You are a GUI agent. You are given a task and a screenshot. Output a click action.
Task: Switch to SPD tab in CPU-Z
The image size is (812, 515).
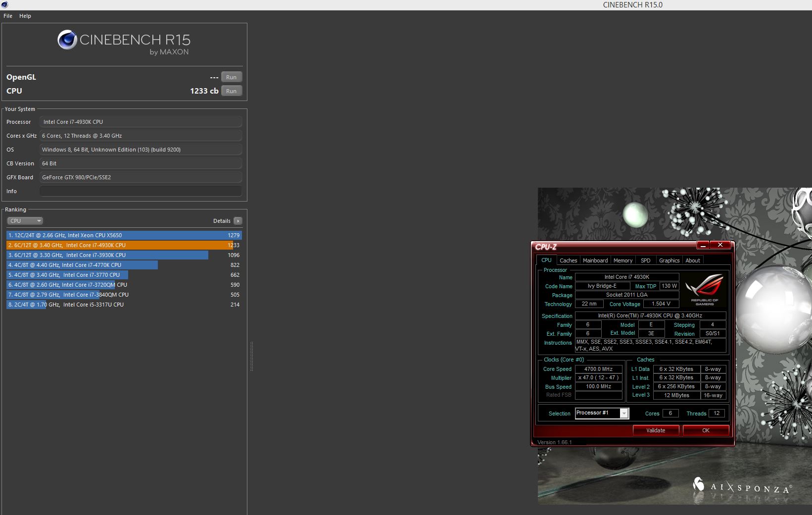pos(646,260)
